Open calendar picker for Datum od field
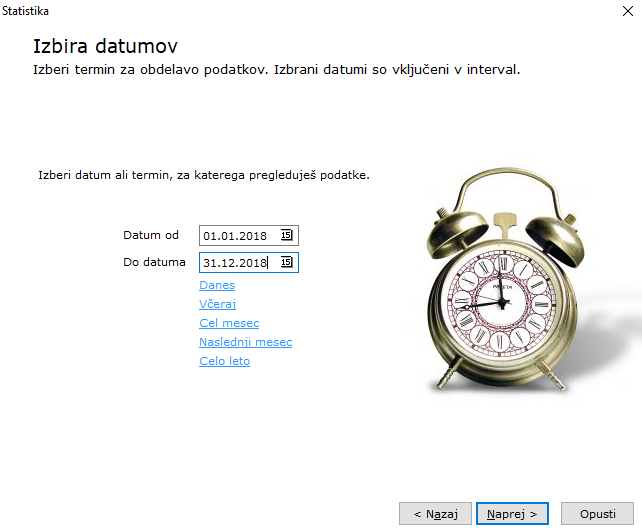The height and width of the screenshot is (528, 642). (287, 235)
